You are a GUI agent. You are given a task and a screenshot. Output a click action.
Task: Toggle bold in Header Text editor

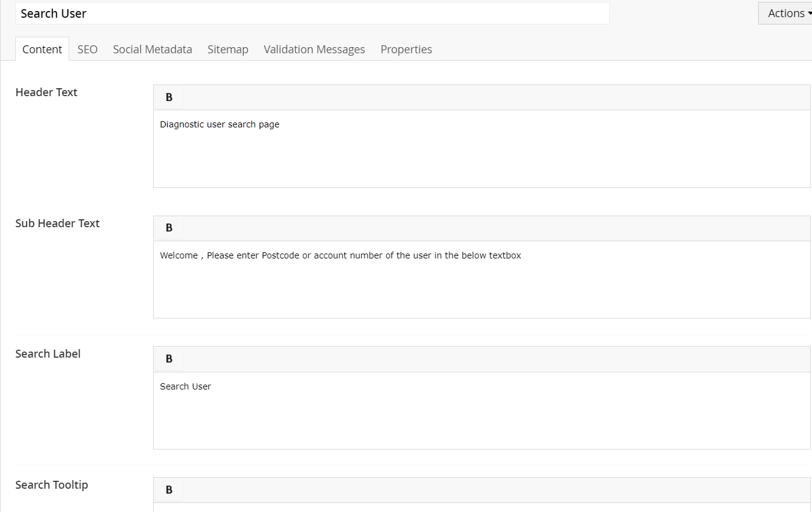coord(169,97)
